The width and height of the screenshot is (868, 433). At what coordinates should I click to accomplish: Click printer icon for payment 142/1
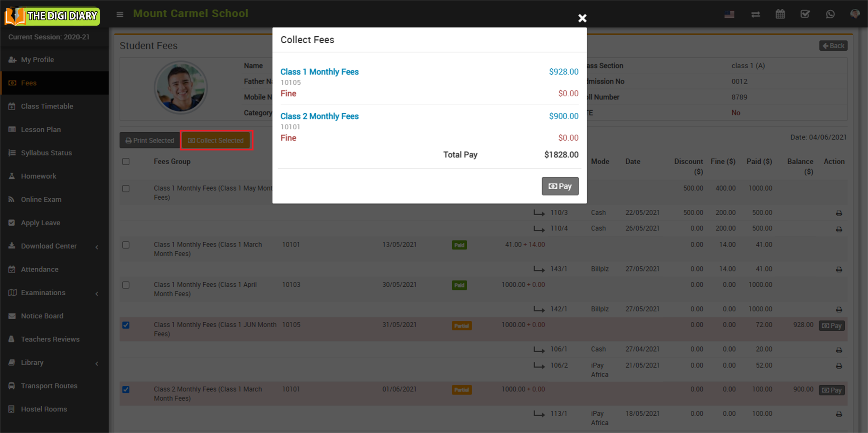(839, 310)
